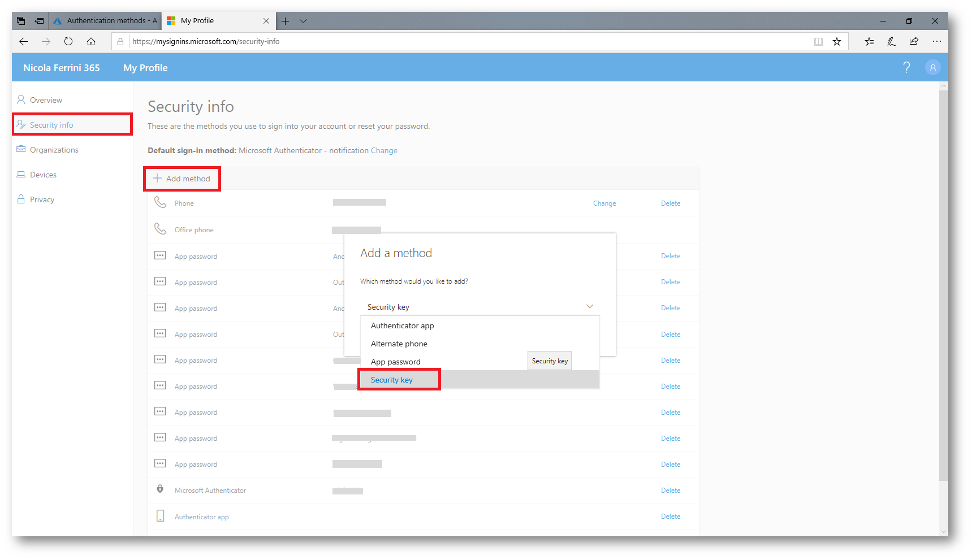
Task: Choose Alternate phone from the list
Action: (x=479, y=344)
